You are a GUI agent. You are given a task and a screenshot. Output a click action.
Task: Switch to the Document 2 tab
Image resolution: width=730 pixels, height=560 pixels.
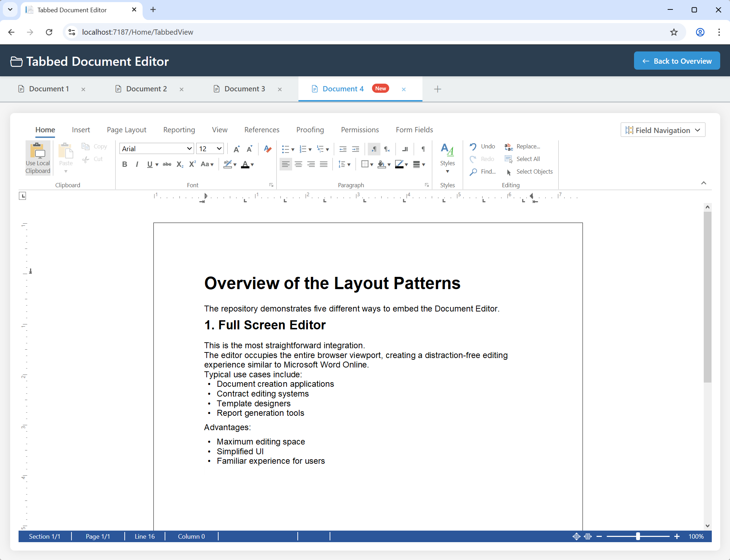(146, 89)
